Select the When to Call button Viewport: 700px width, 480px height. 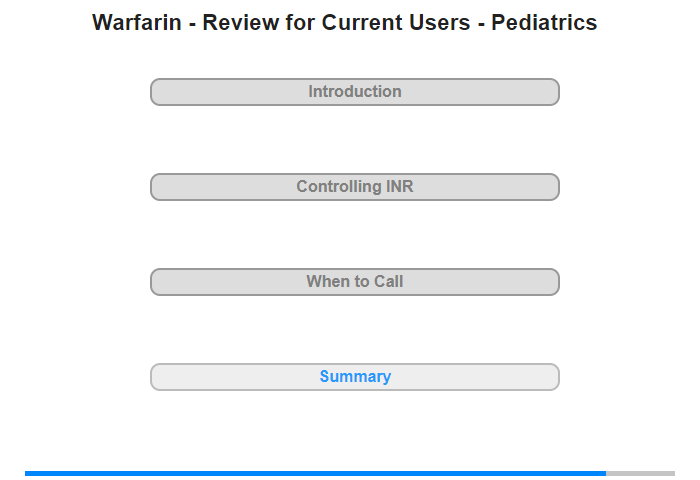pos(354,282)
